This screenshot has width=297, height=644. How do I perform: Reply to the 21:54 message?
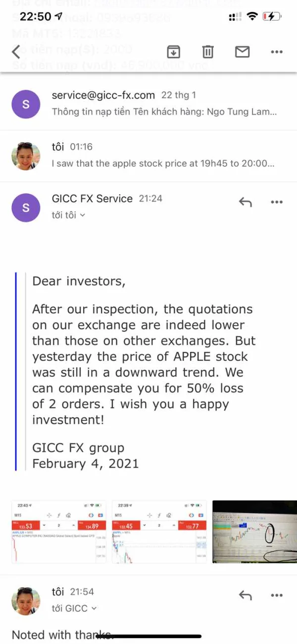coord(246,595)
